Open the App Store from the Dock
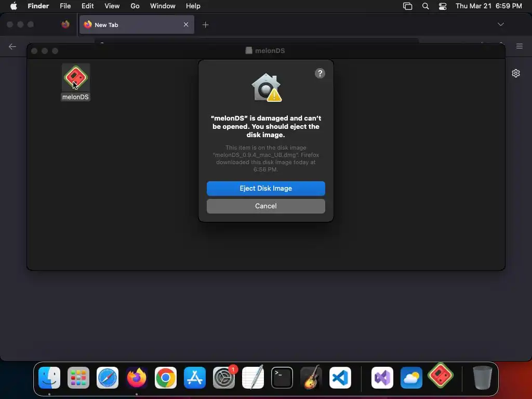 click(195, 378)
